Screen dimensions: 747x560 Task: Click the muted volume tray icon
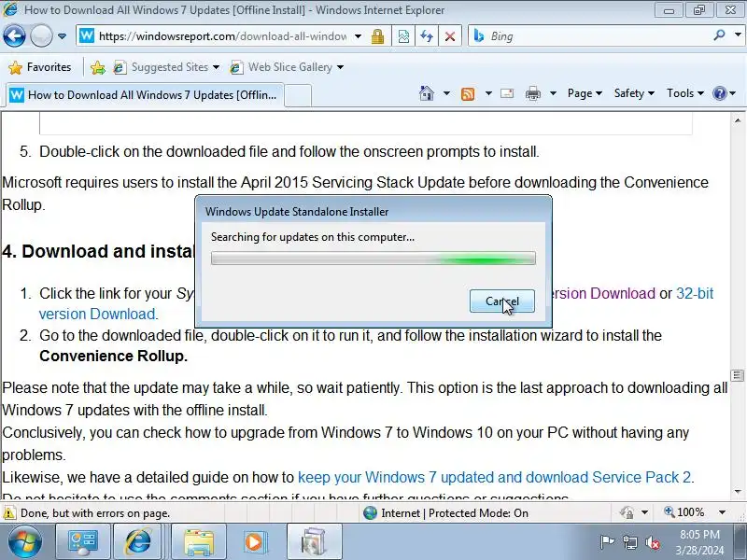[x=653, y=542]
